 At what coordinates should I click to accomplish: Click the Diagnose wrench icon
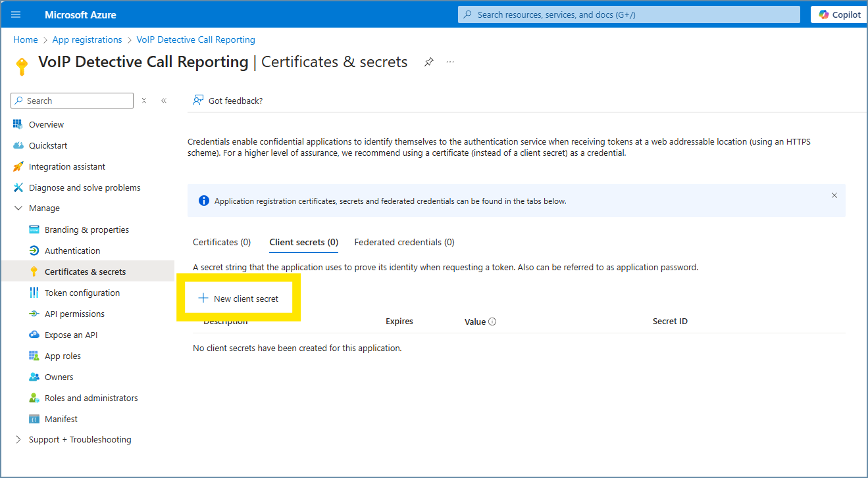click(18, 187)
